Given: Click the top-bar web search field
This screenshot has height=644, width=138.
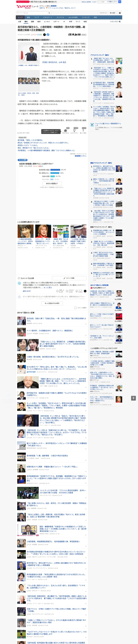Looking at the screenshot, I should (x=102, y=2).
